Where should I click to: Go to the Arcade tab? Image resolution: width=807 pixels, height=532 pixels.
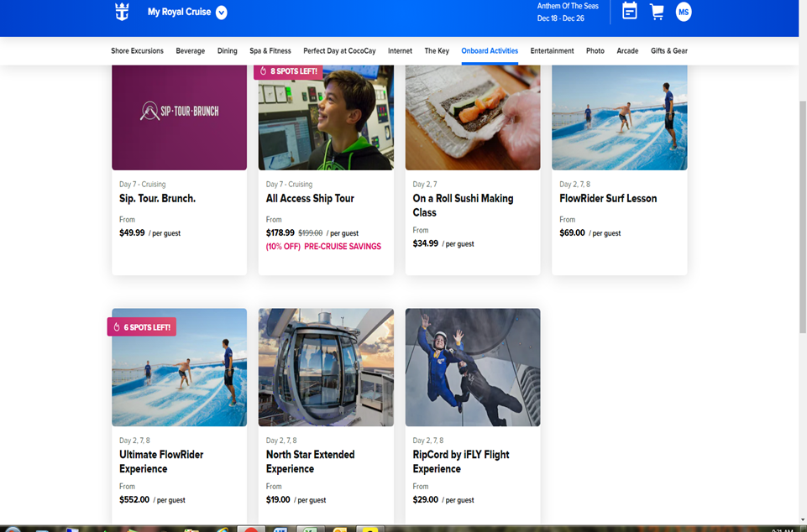627,51
